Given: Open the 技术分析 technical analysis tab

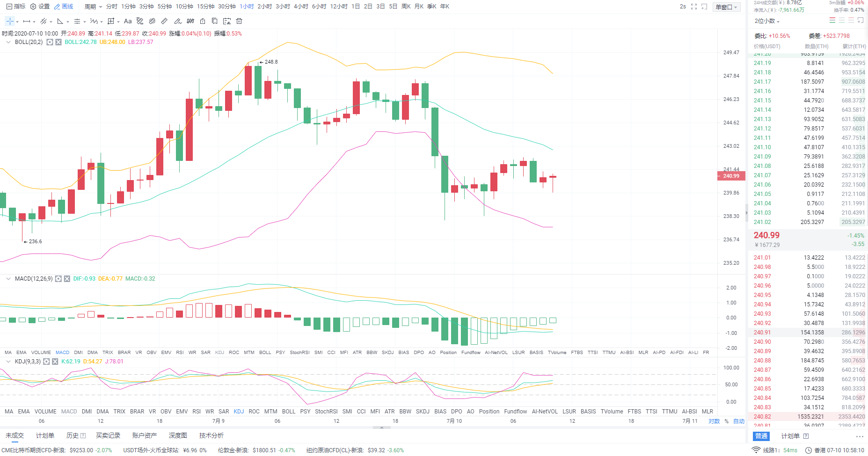Looking at the screenshot, I should coord(211,435).
